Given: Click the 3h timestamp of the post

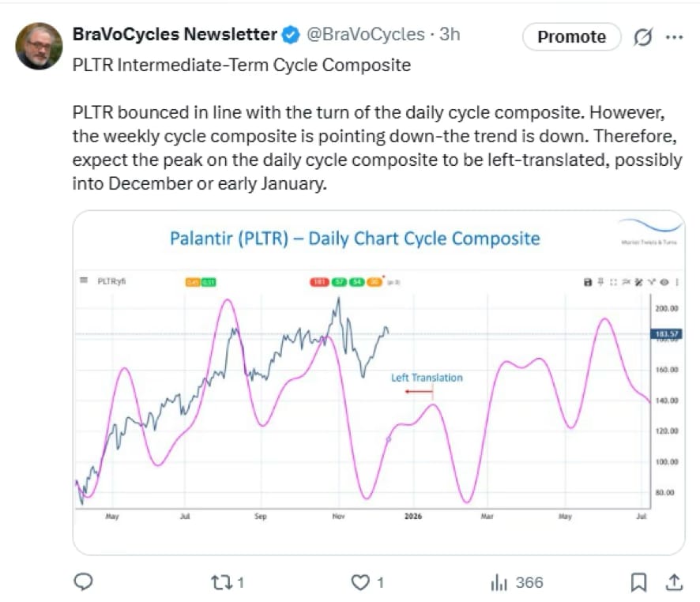Looking at the screenshot, I should point(450,34).
